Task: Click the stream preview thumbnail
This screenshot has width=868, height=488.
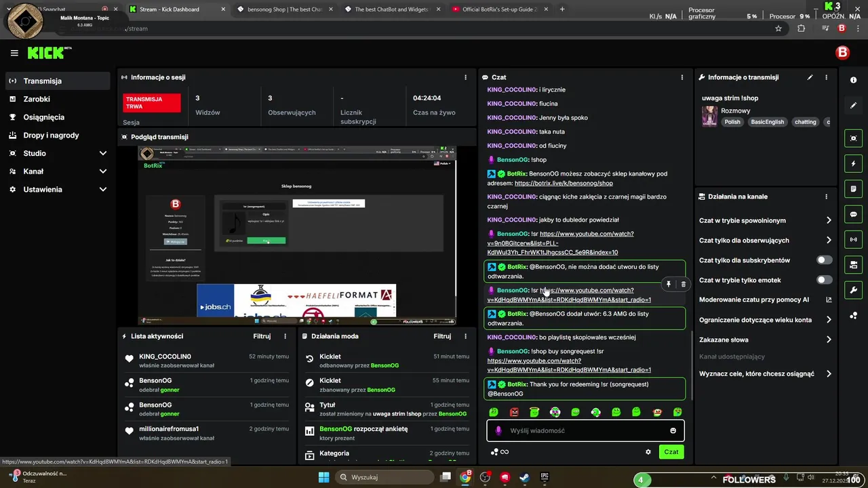Action: [x=298, y=235]
